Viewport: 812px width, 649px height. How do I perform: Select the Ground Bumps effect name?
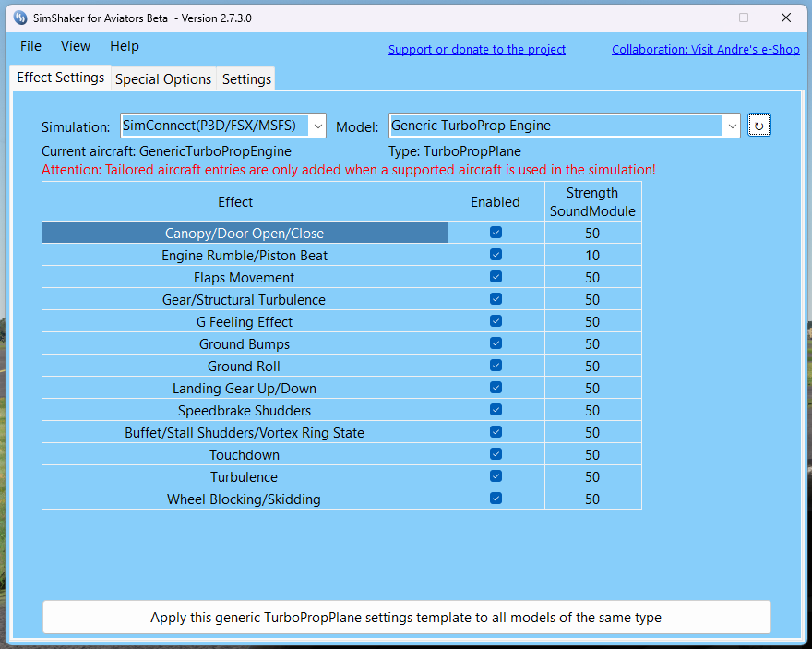click(245, 344)
